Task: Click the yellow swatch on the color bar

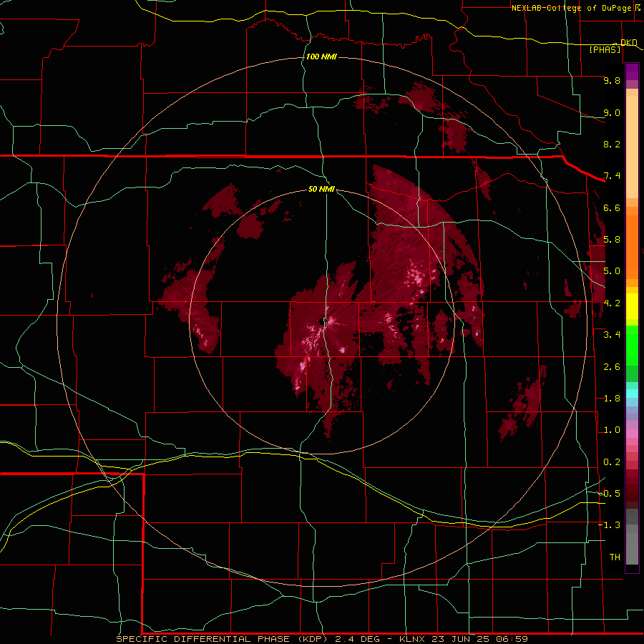Action: click(x=632, y=306)
